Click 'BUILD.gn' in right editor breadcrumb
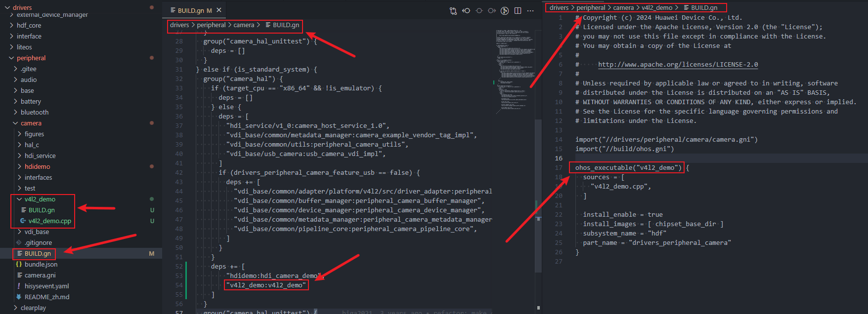Viewport: 868px width, 314px height. tap(704, 7)
